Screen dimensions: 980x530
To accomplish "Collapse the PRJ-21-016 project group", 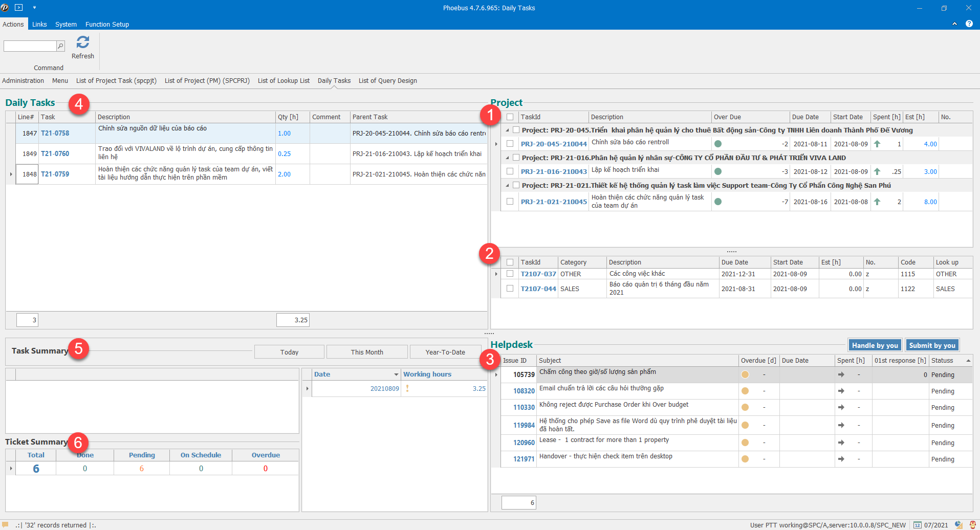I will tap(507, 158).
